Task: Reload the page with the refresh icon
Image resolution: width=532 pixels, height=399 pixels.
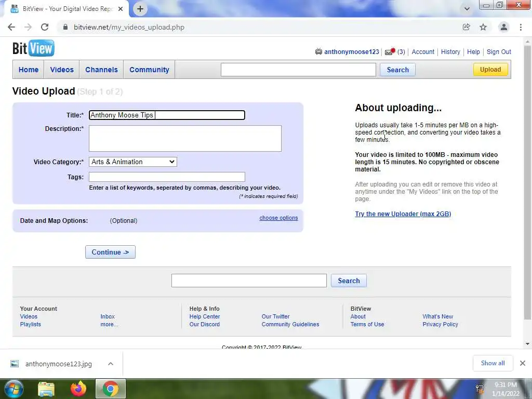Action: click(45, 27)
